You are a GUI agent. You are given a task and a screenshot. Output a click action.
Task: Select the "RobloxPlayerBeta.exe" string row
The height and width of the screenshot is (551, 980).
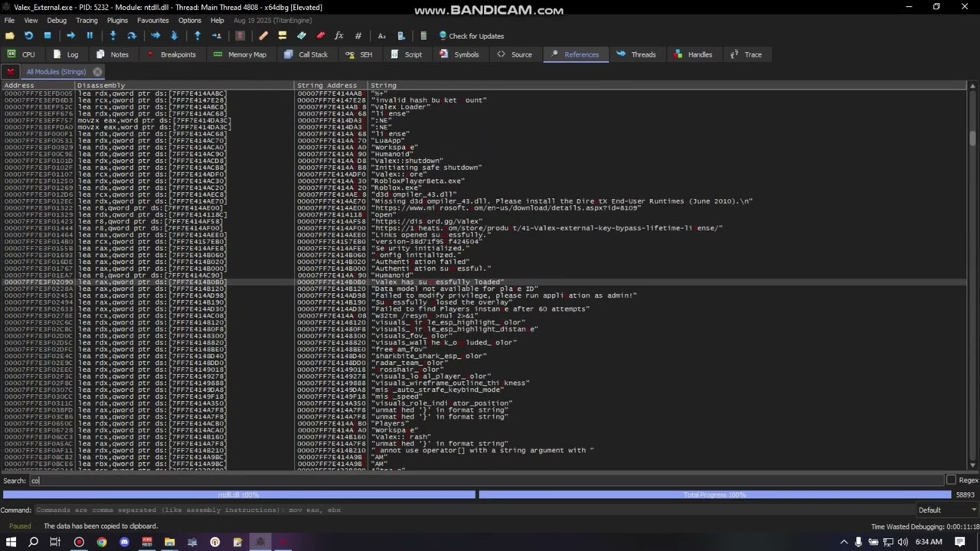(x=484, y=181)
